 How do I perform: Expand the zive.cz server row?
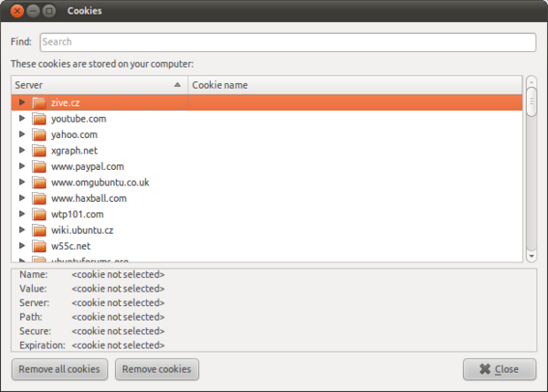22,102
